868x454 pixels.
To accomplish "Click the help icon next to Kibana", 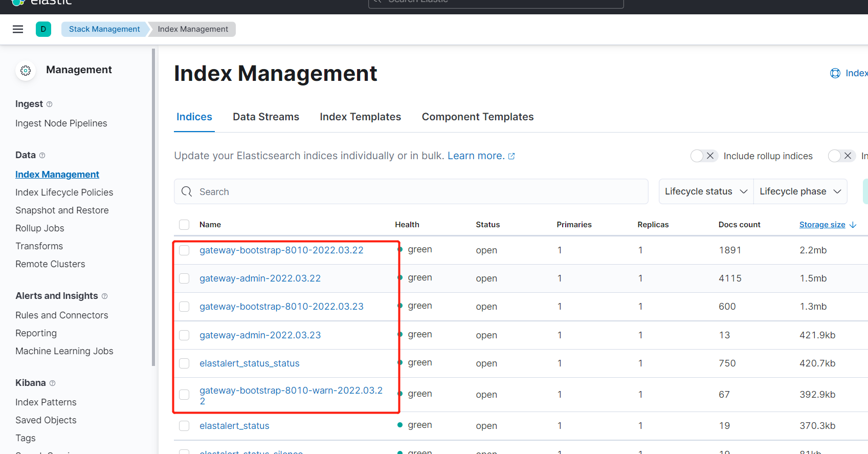I will [x=52, y=383].
